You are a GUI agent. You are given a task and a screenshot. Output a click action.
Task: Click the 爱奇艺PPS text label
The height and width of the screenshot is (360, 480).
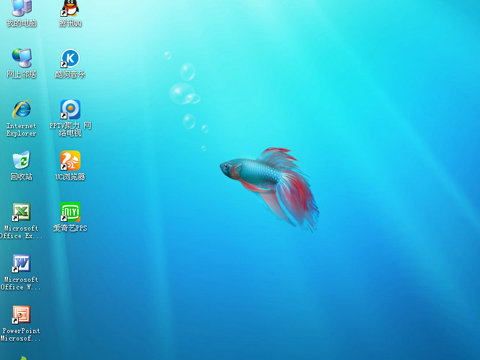70,228
